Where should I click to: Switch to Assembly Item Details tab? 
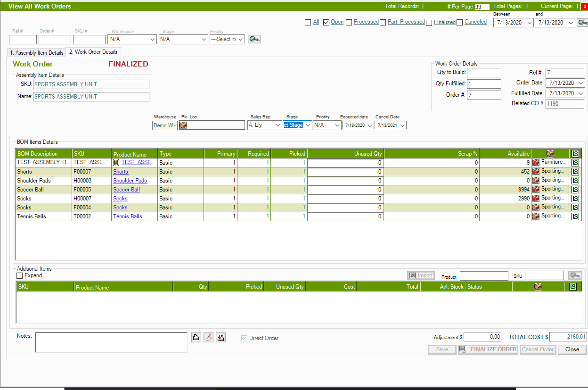click(37, 53)
